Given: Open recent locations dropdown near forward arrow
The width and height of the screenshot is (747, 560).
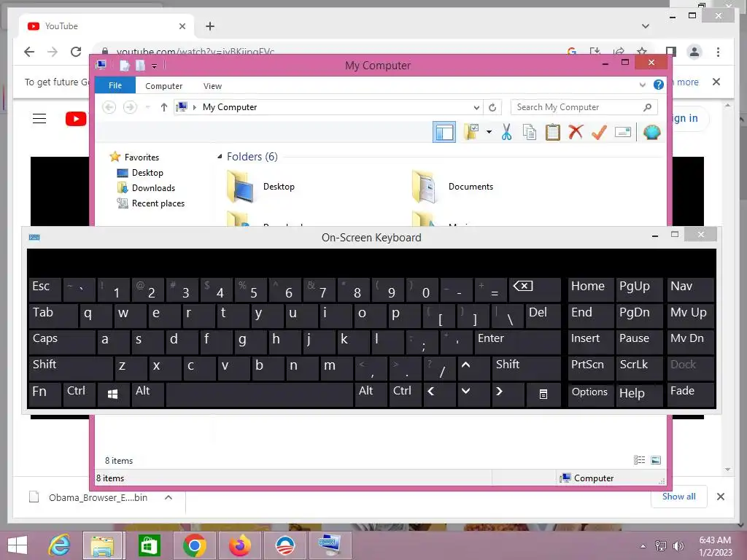Looking at the screenshot, I should (147, 108).
